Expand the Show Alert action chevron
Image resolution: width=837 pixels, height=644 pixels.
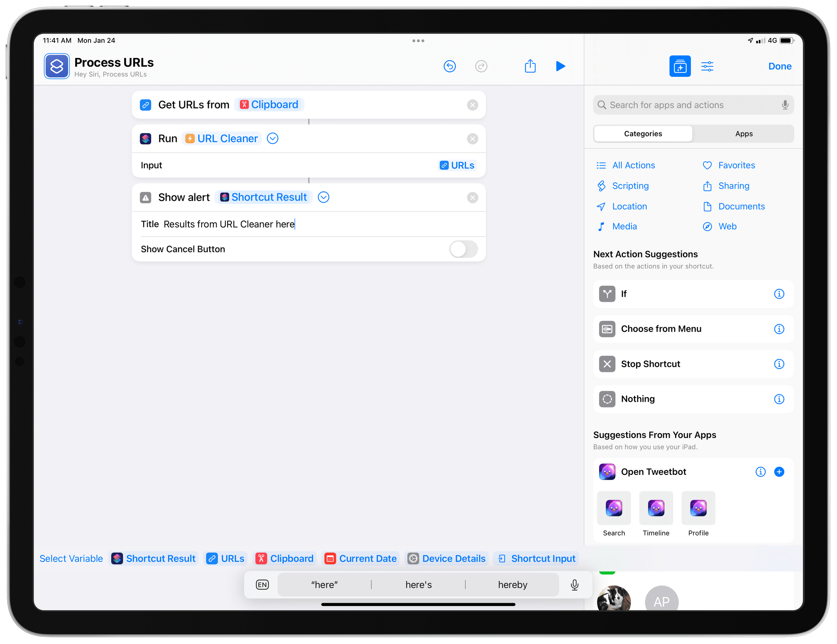[323, 197]
